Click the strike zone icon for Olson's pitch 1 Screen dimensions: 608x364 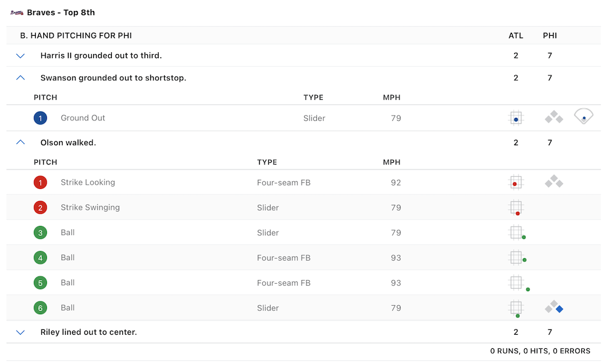point(516,182)
